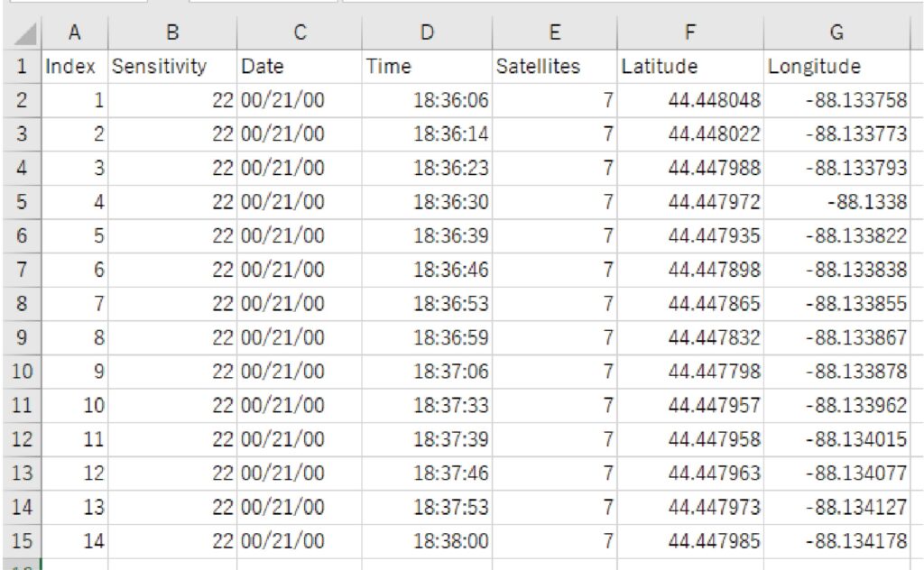Select row 1 header

point(22,66)
